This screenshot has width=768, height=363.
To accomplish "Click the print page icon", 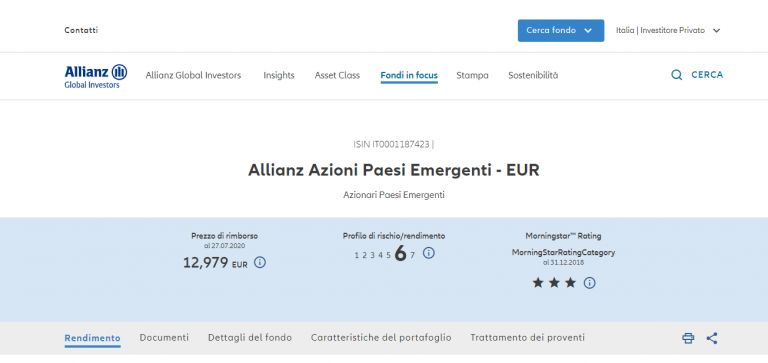I will point(688,338).
